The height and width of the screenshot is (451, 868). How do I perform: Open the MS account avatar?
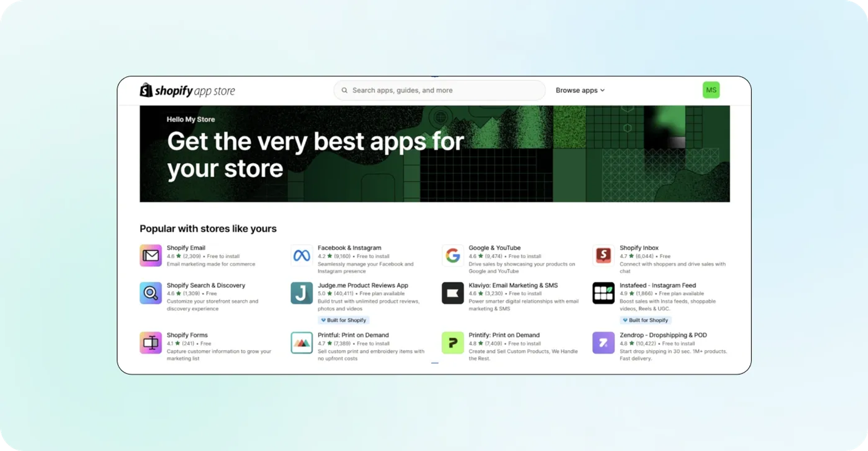[711, 90]
